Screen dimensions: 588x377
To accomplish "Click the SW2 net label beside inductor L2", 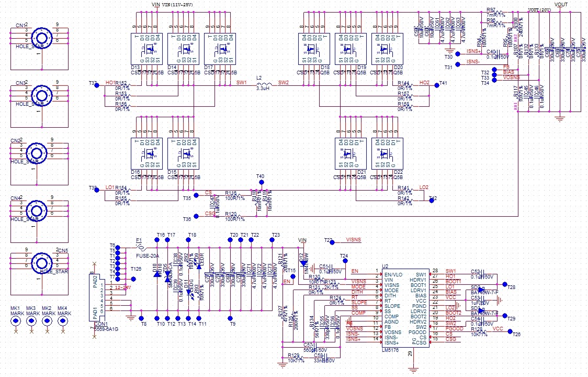I will pos(284,83).
